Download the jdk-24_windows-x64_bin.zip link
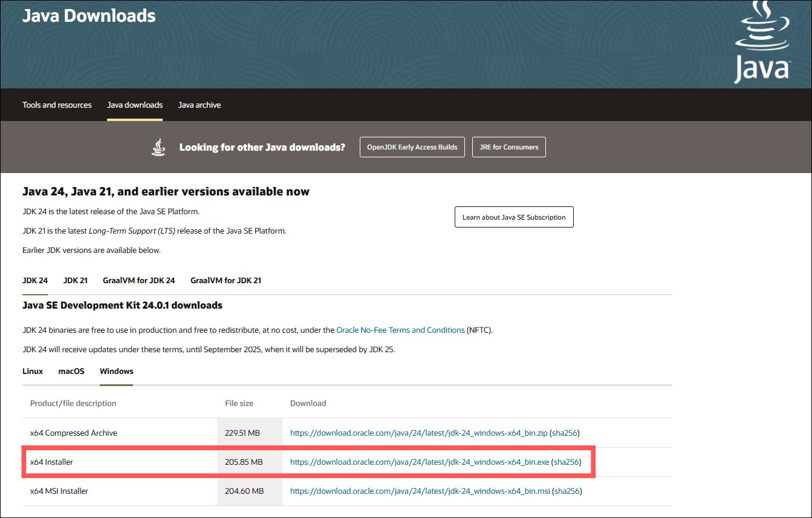Image resolution: width=812 pixels, height=518 pixels. pos(419,433)
